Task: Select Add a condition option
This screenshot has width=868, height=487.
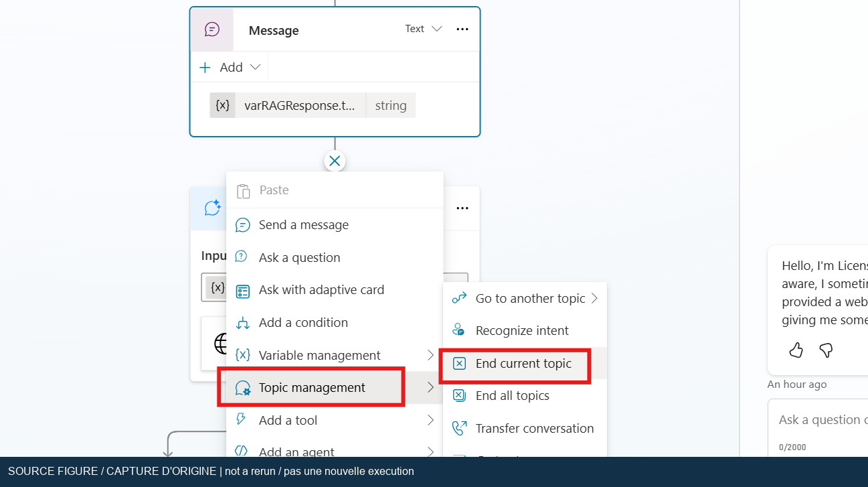Action: coord(335,322)
